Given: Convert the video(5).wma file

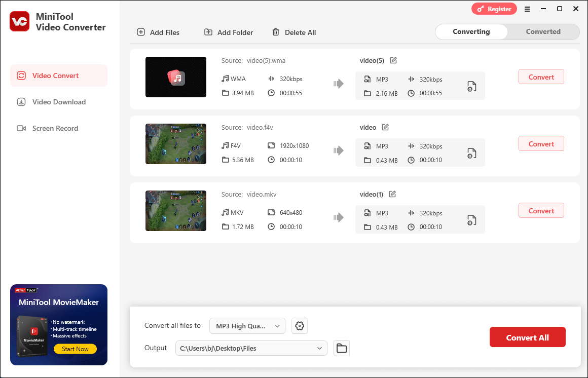Looking at the screenshot, I should 541,77.
